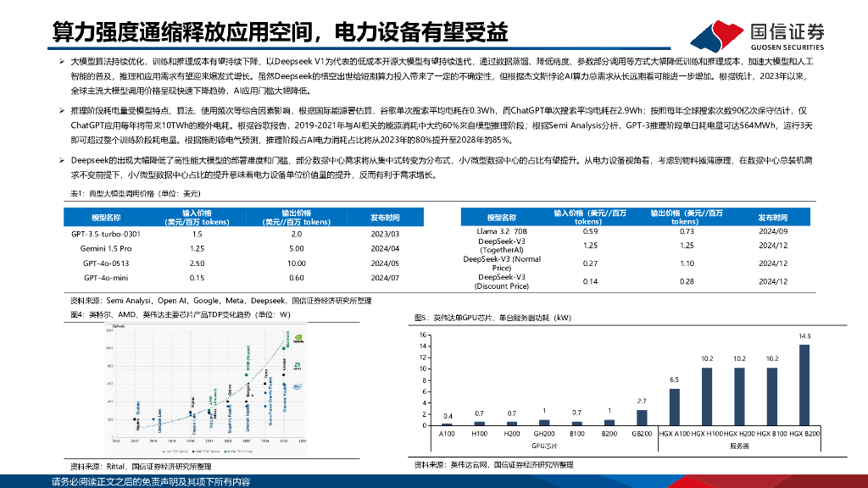Select the GPT-4o-0513 table cell
868x488 pixels.
(x=106, y=263)
